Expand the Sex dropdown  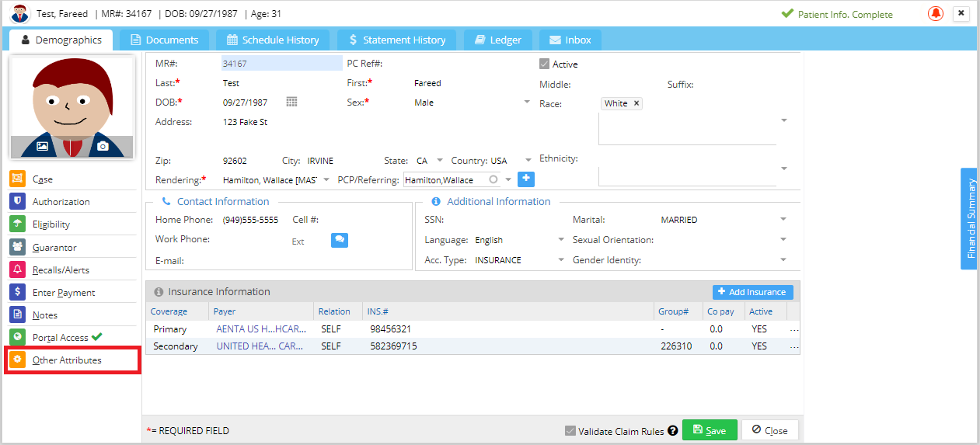[526, 103]
